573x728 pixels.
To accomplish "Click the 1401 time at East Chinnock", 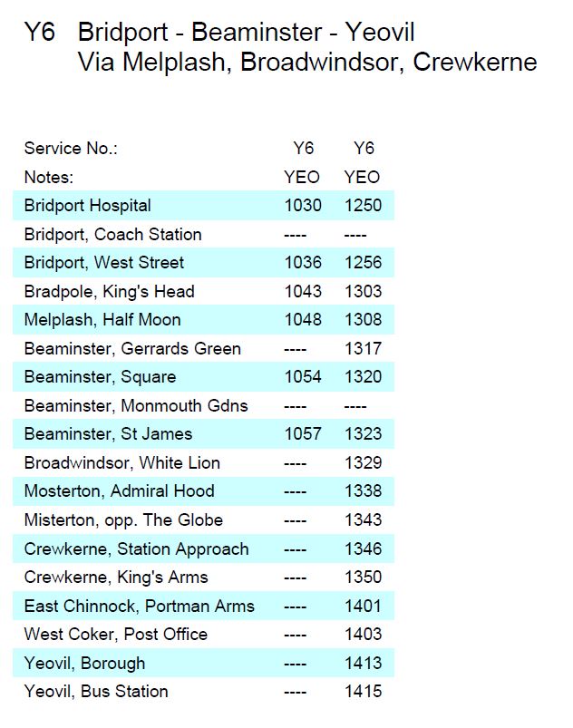I will click(363, 606).
